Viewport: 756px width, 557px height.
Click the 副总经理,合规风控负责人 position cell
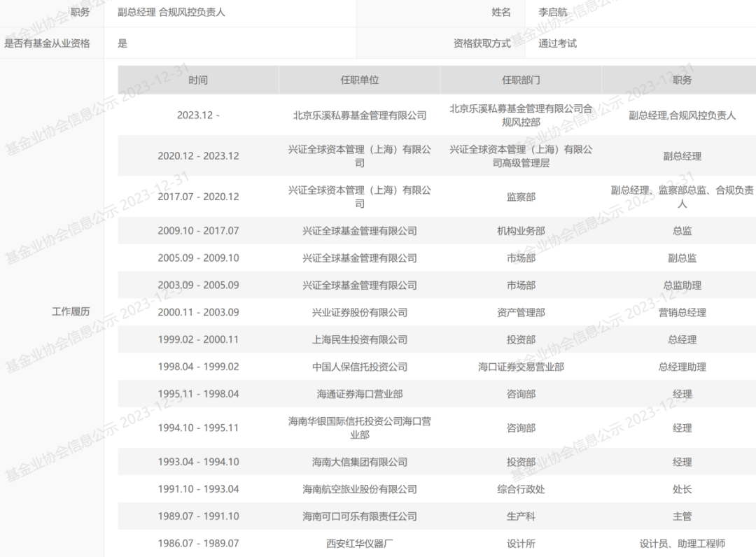tap(682, 115)
